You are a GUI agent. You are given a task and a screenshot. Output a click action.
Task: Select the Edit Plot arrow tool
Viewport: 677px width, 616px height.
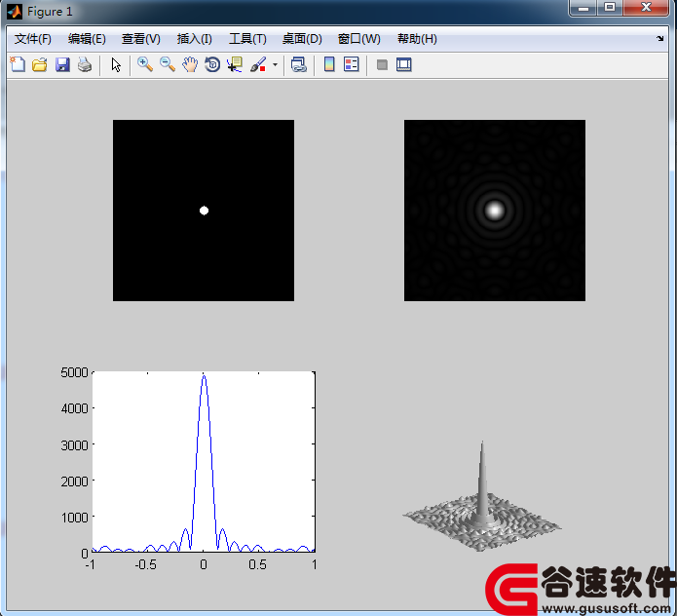coord(116,64)
